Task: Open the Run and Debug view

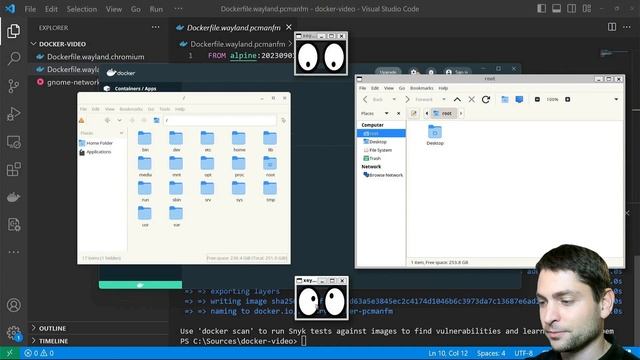Action: pyautogui.click(x=13, y=114)
